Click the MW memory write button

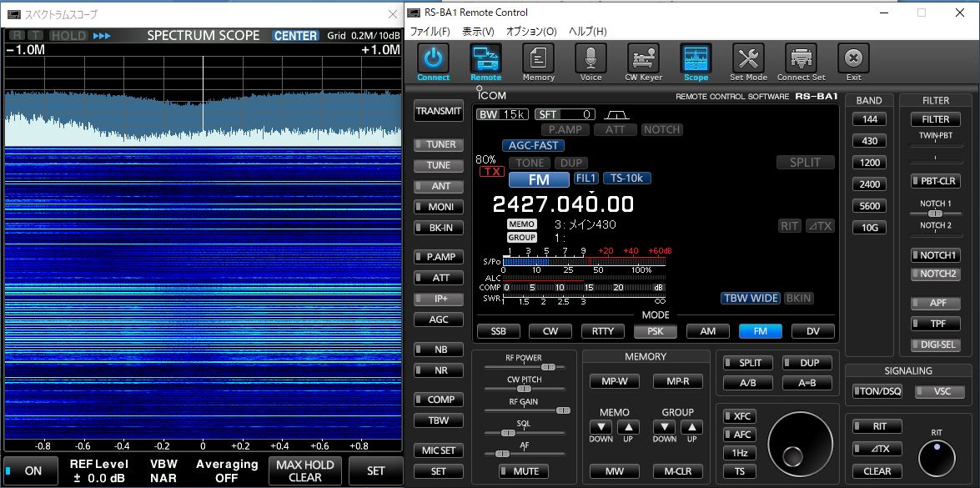click(x=615, y=471)
